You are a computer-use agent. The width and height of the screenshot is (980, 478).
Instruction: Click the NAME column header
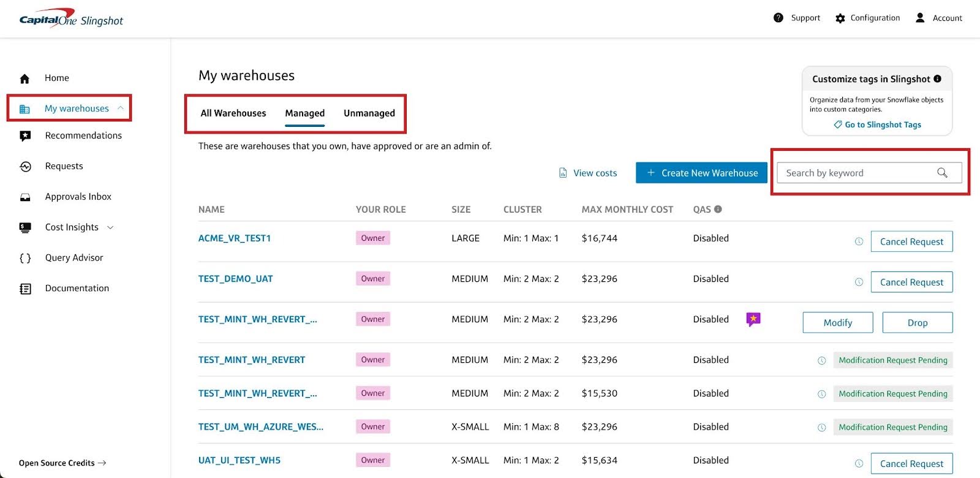211,209
